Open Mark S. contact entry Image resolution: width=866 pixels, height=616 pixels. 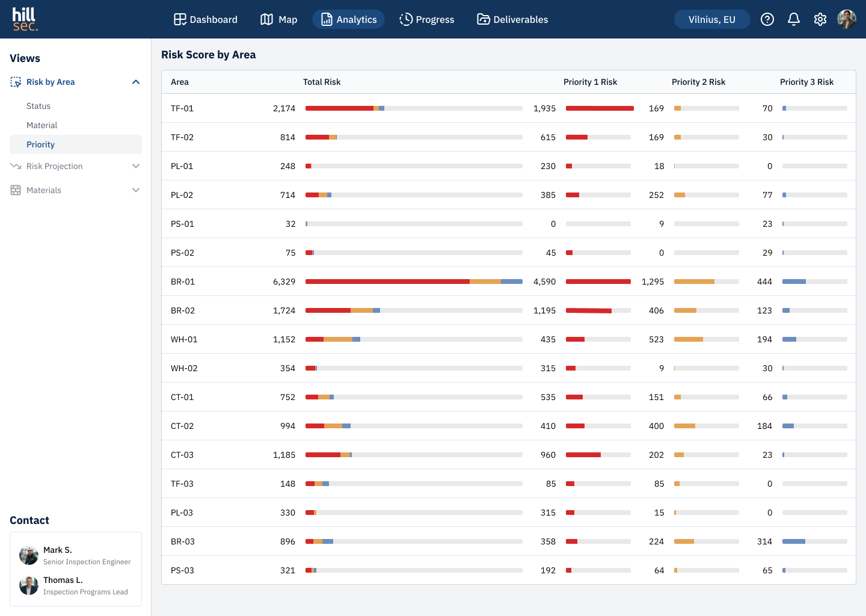76,555
